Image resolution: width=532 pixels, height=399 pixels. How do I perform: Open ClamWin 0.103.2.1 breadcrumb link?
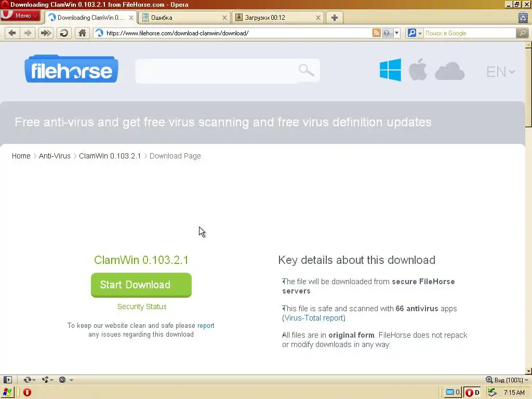point(110,156)
